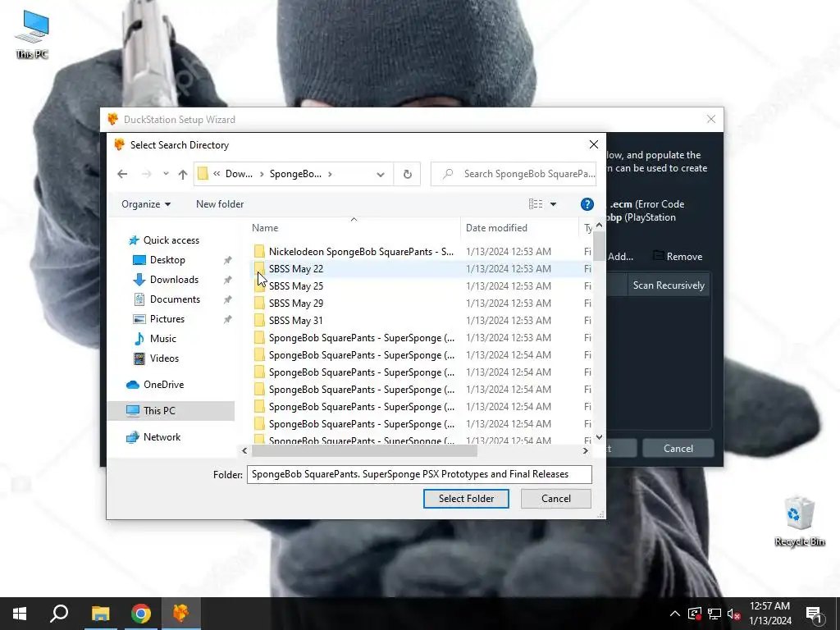Select the SBSS May 31 folder
Viewport: 840px width, 630px height.
point(295,321)
